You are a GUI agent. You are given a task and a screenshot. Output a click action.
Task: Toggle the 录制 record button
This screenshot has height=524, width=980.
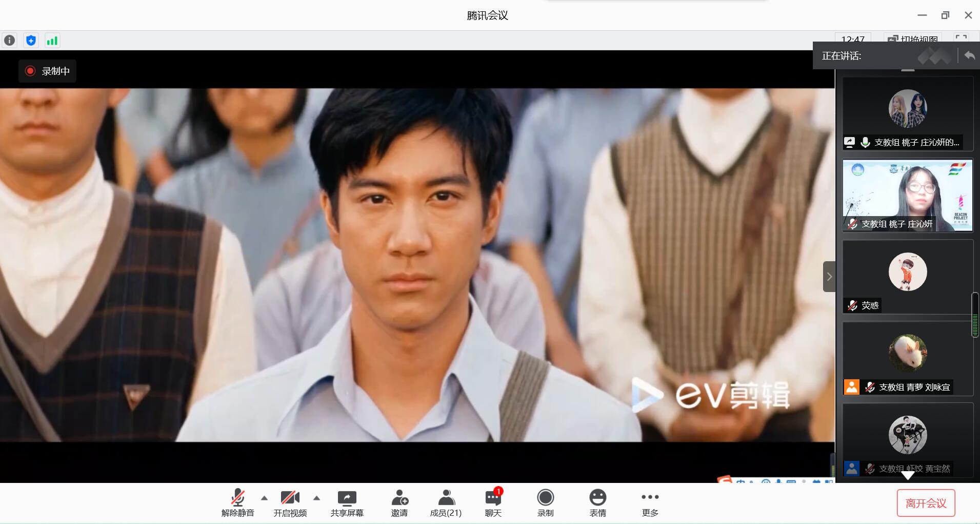pos(545,503)
